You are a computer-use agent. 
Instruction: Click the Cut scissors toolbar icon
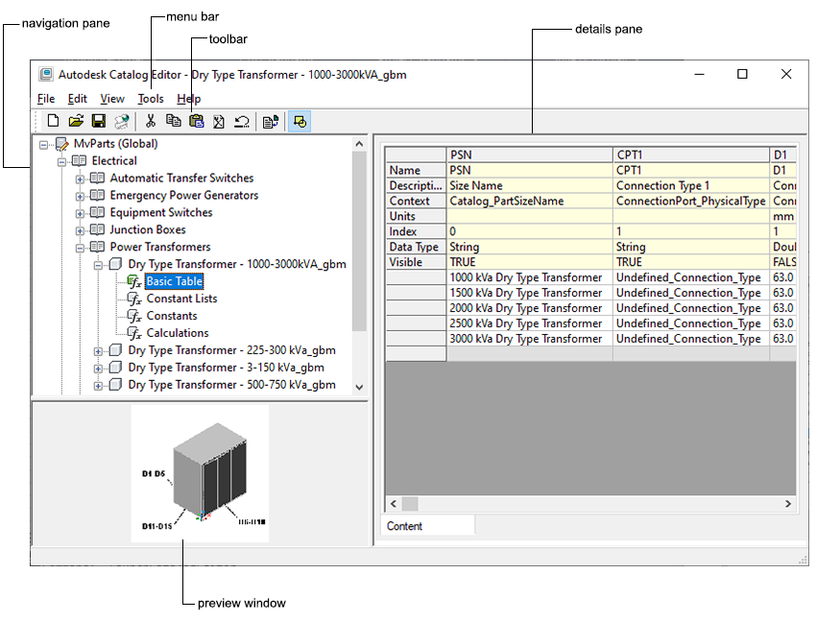point(151,121)
